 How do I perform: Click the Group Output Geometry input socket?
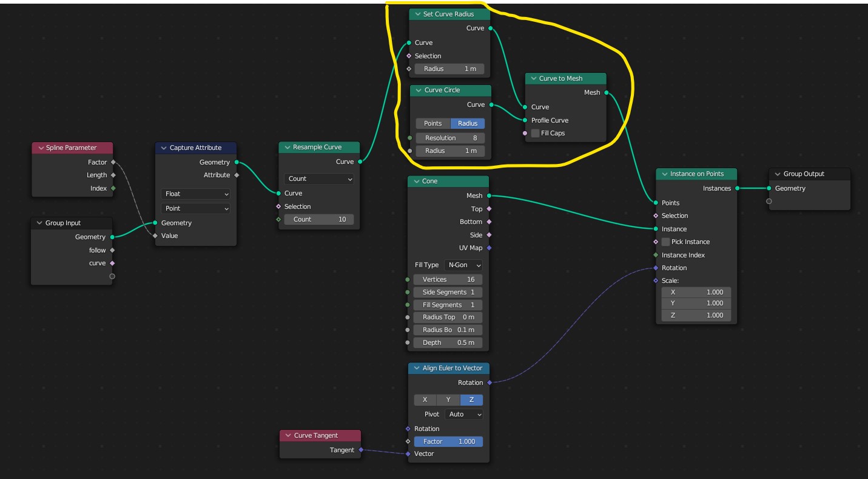[769, 188]
